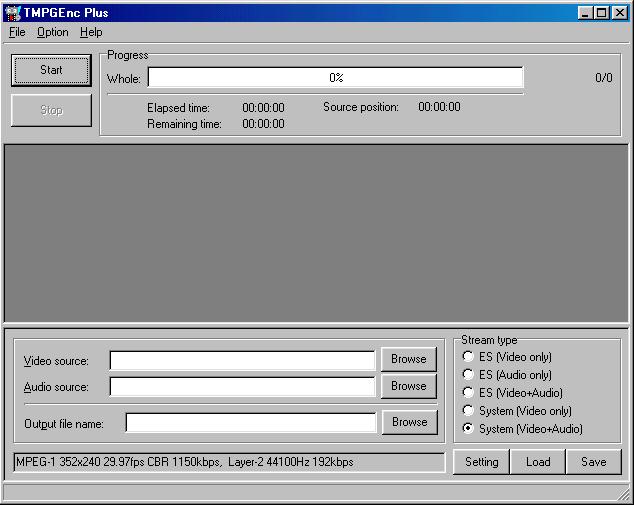
Task: Click the 0/0 frame counter
Action: (x=604, y=78)
